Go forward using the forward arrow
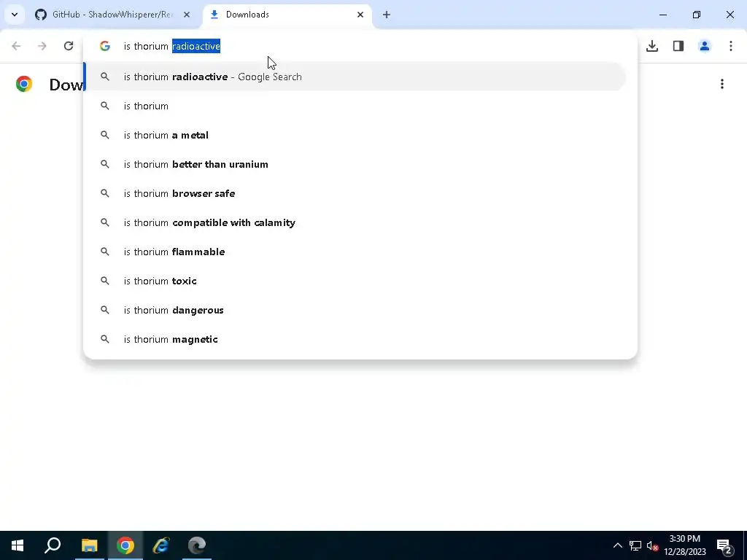The width and height of the screenshot is (747, 560). [42, 46]
